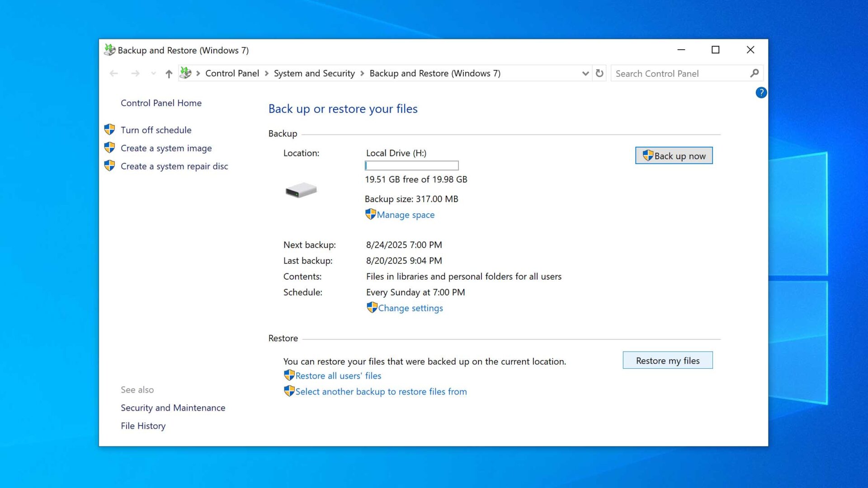Click the drive free space capacity bar
Screen dimensions: 868x488
pyautogui.click(x=411, y=165)
